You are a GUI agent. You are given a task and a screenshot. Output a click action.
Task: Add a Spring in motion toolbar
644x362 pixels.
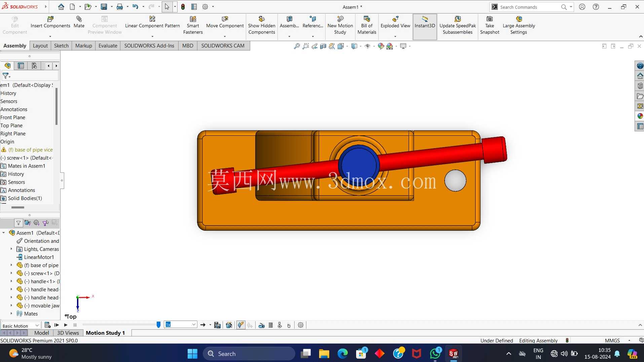pos(271,325)
